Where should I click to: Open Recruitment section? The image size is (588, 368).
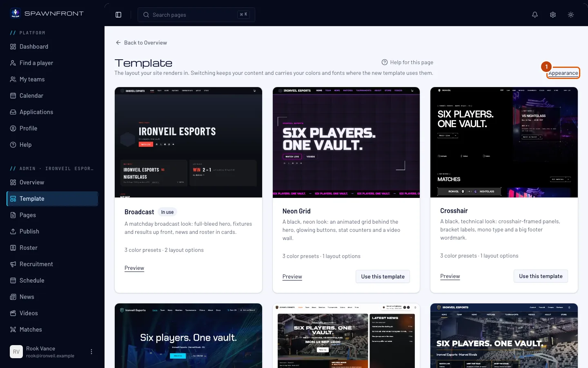52,264
